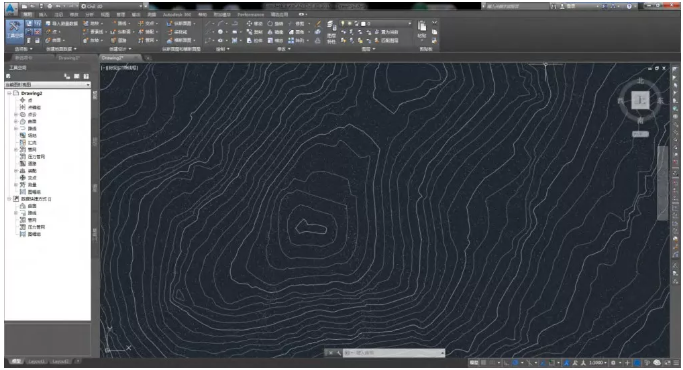
Task: Switch to the Autodesk 360 ribbon tab
Action: point(177,14)
